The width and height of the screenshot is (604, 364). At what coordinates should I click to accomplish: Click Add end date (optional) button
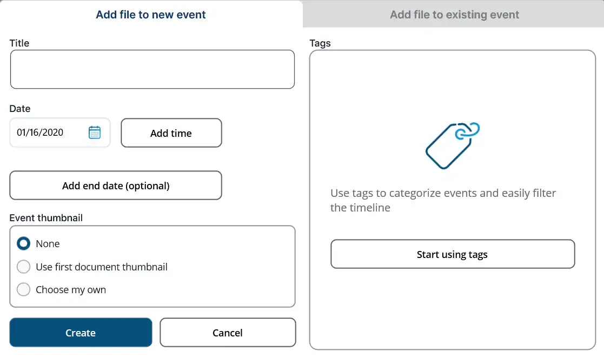[x=116, y=186]
